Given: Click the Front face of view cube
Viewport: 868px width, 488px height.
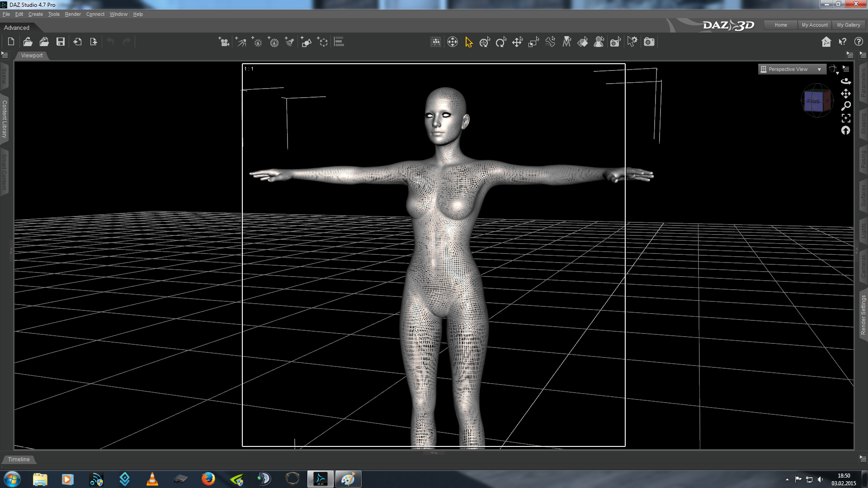Looking at the screenshot, I should [x=814, y=101].
